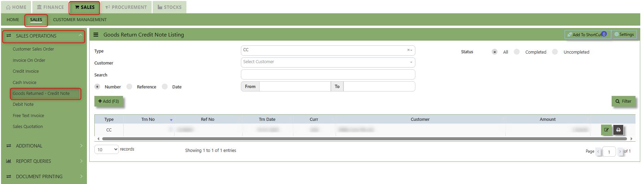Click the edit icon in the CC row
The height and width of the screenshot is (184, 644).
click(606, 130)
